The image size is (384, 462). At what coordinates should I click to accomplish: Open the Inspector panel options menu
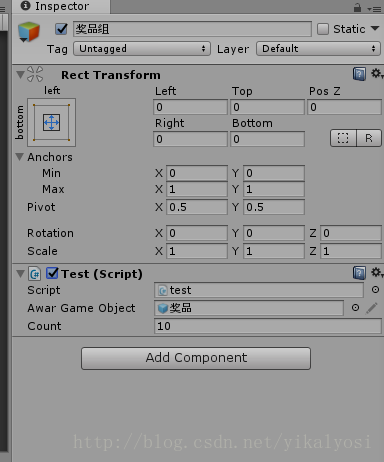click(375, 9)
